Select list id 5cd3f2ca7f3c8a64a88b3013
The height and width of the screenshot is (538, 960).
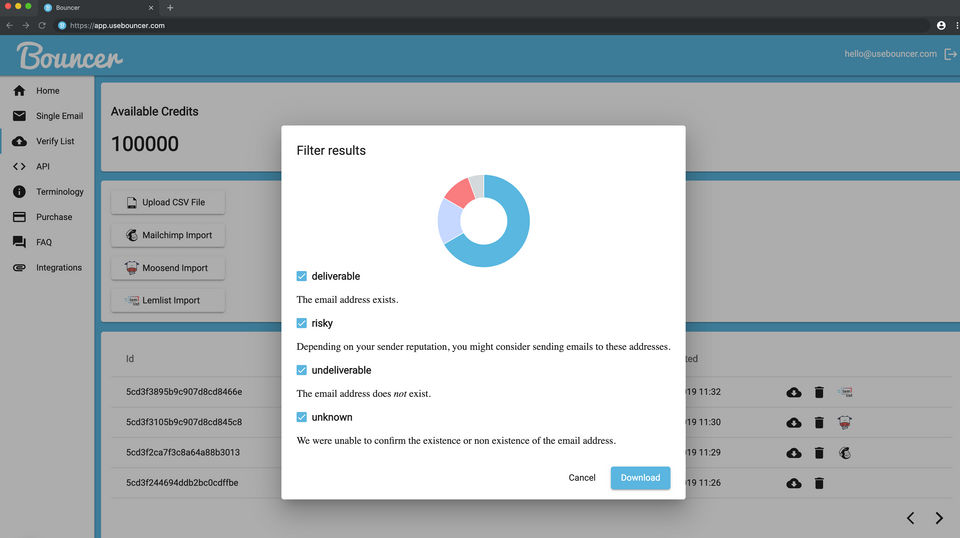(182, 452)
